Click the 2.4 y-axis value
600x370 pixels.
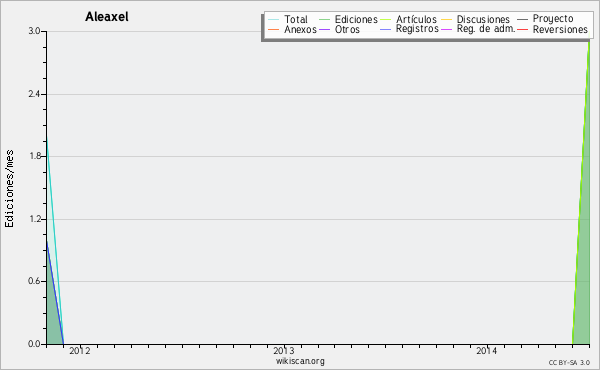point(34,94)
